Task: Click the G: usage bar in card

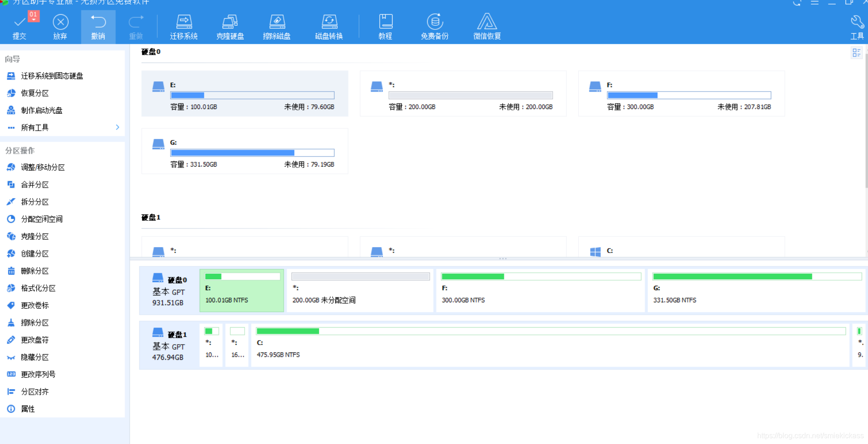Action: [x=252, y=153]
